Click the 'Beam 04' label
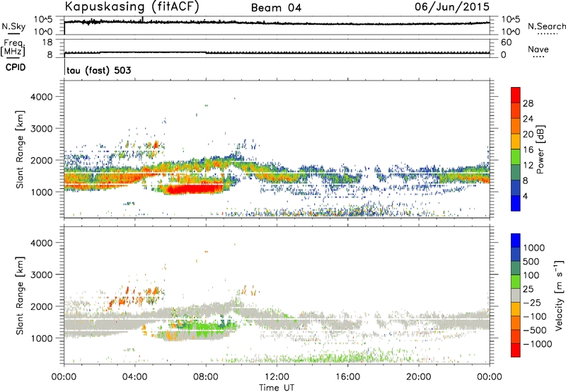The width and height of the screenshot is (566, 392). pos(276,8)
